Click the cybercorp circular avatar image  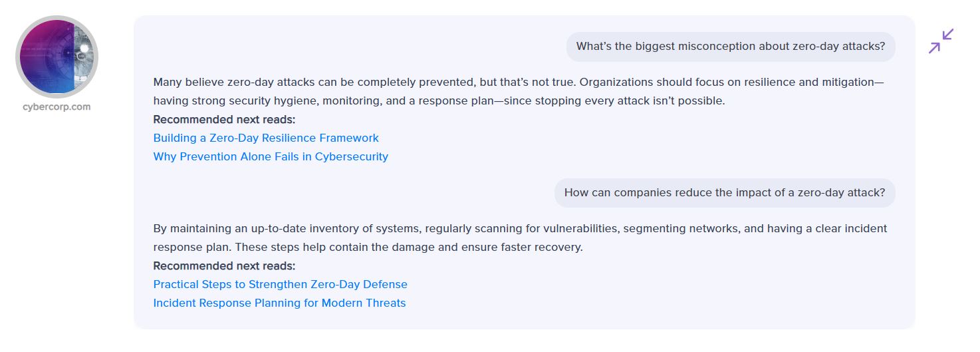coord(57,57)
